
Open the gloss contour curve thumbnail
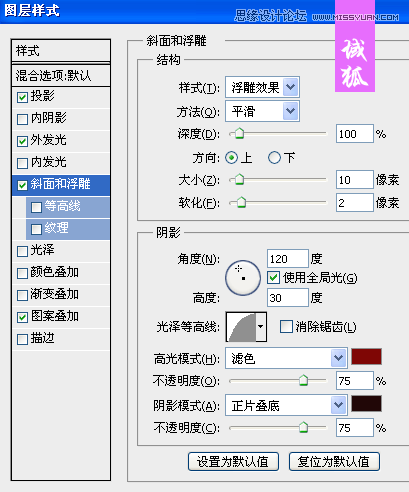point(241,327)
